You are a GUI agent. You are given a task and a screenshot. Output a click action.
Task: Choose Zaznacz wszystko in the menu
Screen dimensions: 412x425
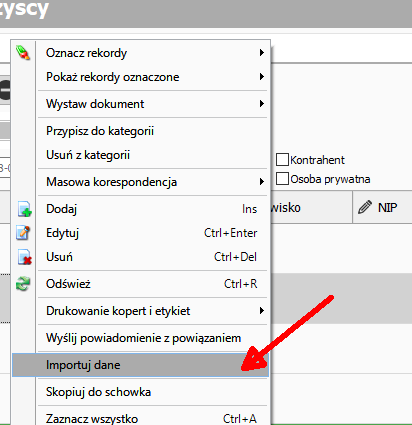click(x=140, y=417)
